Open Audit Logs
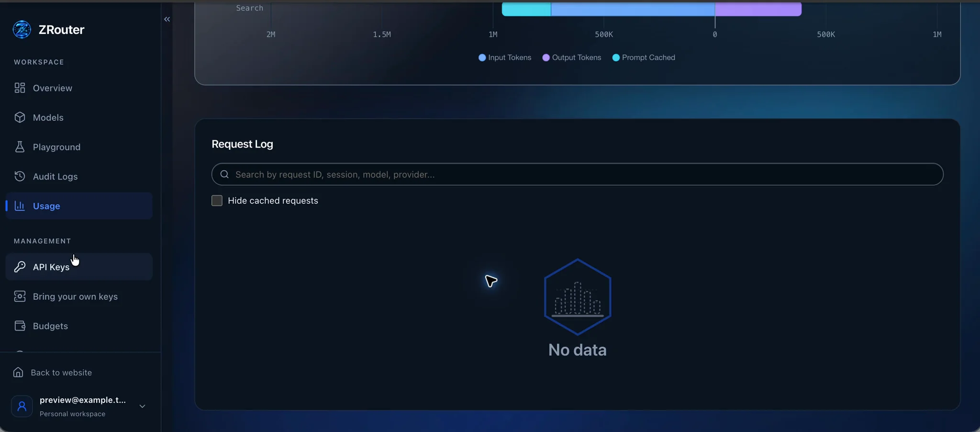The height and width of the screenshot is (432, 980). 79,176
